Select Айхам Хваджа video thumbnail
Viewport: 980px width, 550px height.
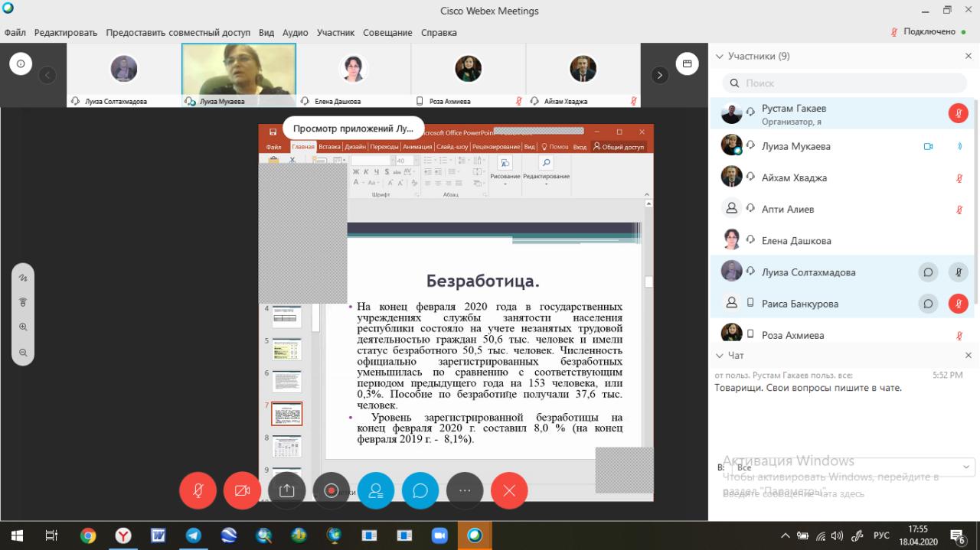(x=583, y=75)
